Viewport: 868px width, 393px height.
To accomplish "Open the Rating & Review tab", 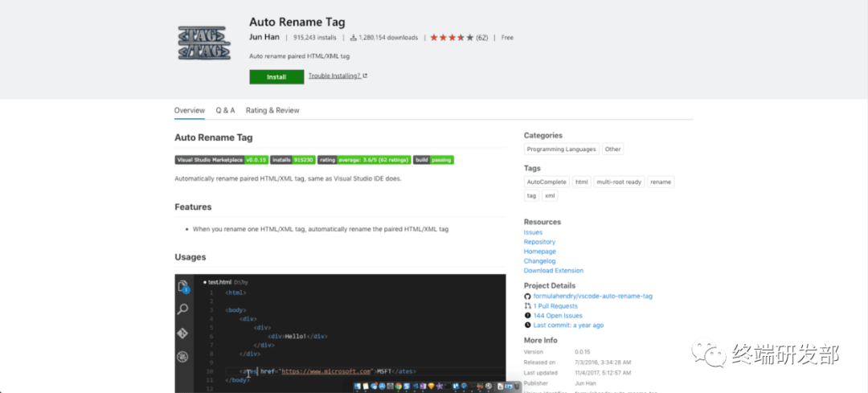I will click(x=272, y=110).
